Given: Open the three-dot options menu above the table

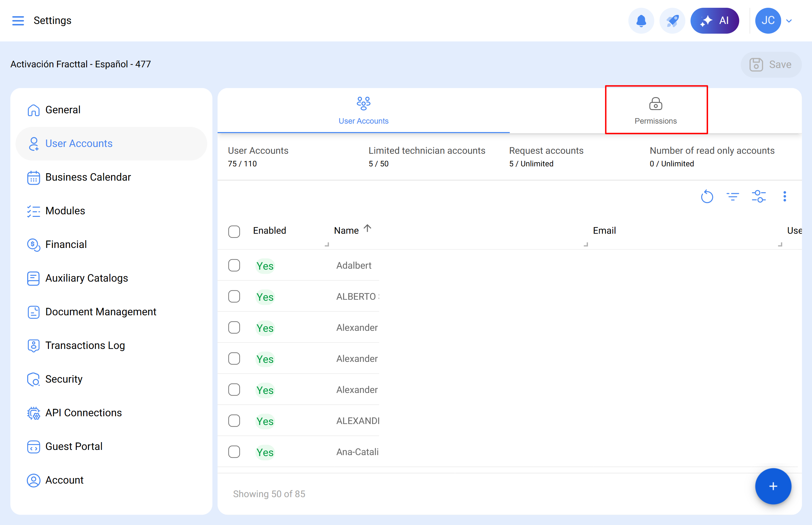Looking at the screenshot, I should pyautogui.click(x=785, y=196).
